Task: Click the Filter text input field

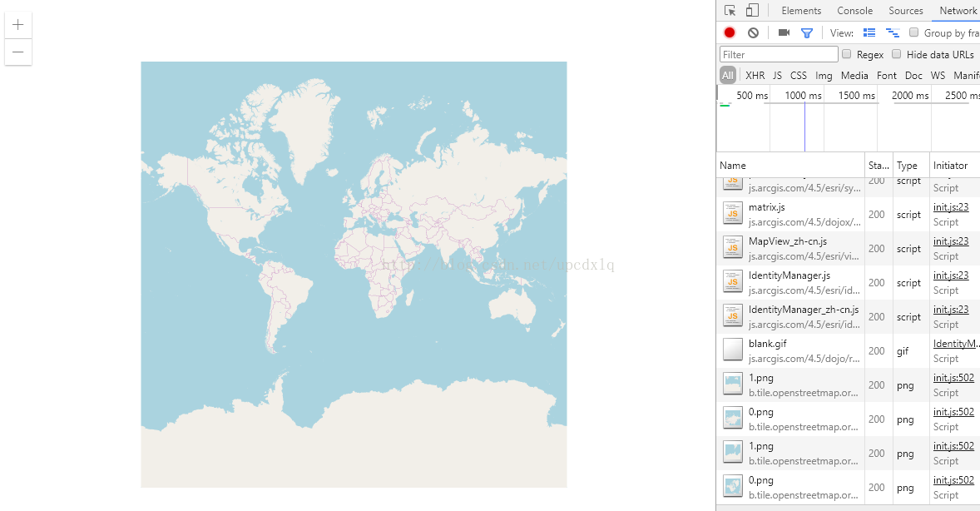Action: [779, 54]
